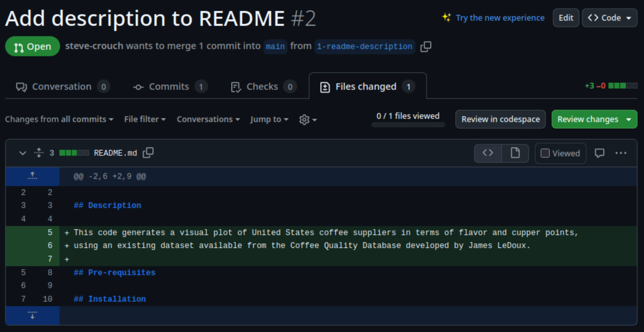Show the source diff view icon
Screen dimensions: 644x332
click(x=488, y=153)
